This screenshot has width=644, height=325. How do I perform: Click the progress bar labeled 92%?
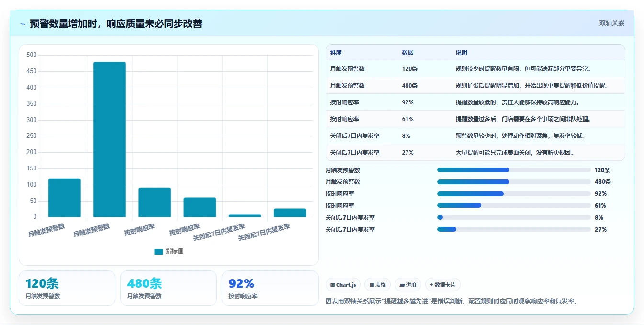coord(514,194)
